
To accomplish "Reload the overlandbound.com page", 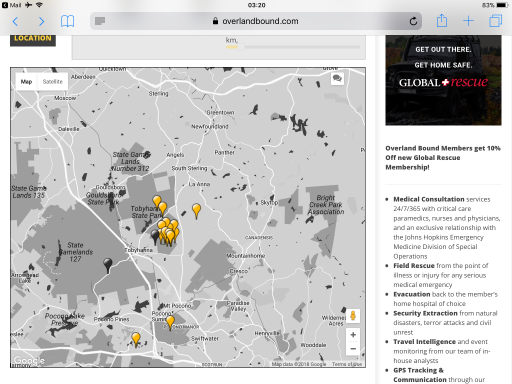I will (413, 21).
